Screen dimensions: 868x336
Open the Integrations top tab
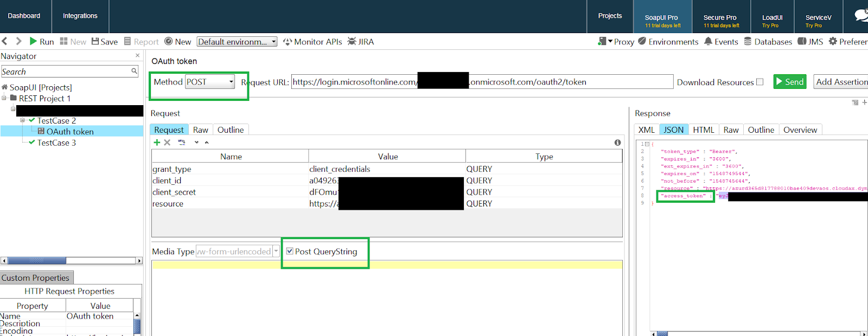click(80, 16)
